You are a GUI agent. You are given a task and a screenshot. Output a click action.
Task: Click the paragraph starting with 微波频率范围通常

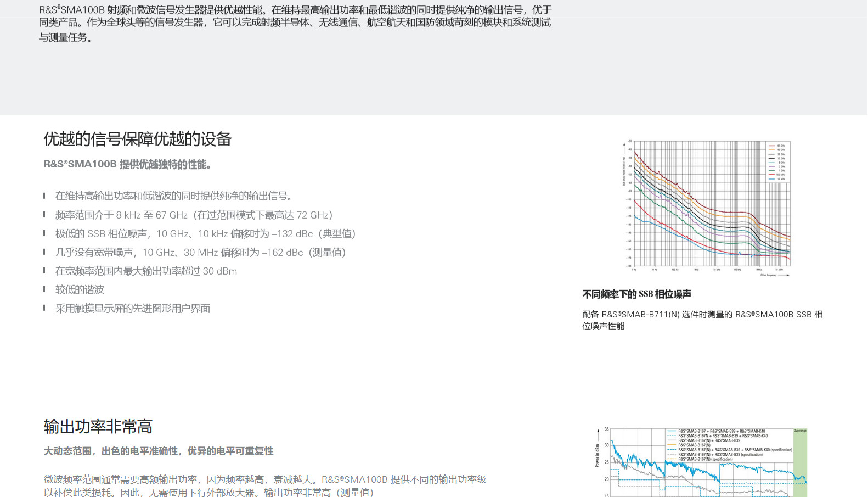coord(265,486)
